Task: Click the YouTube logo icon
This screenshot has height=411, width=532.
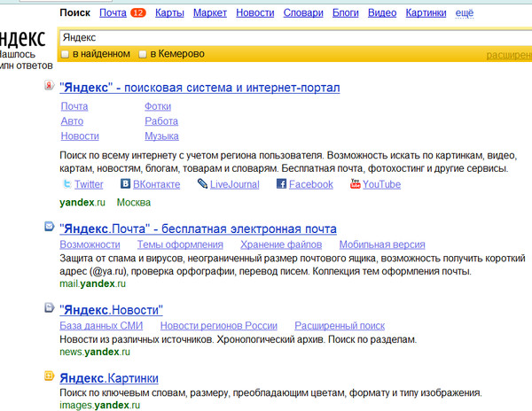Action: (x=356, y=183)
